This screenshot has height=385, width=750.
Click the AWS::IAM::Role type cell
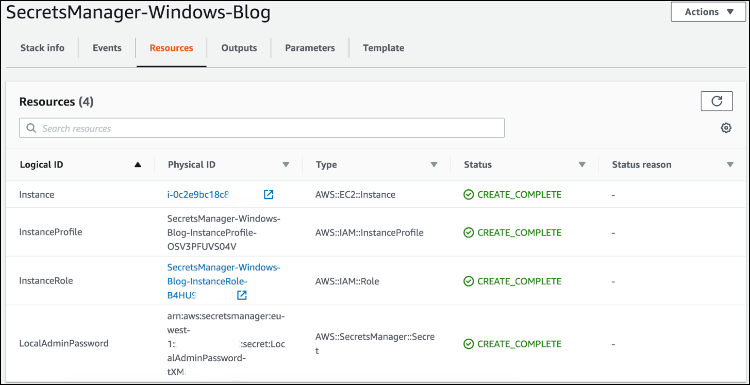point(347,281)
